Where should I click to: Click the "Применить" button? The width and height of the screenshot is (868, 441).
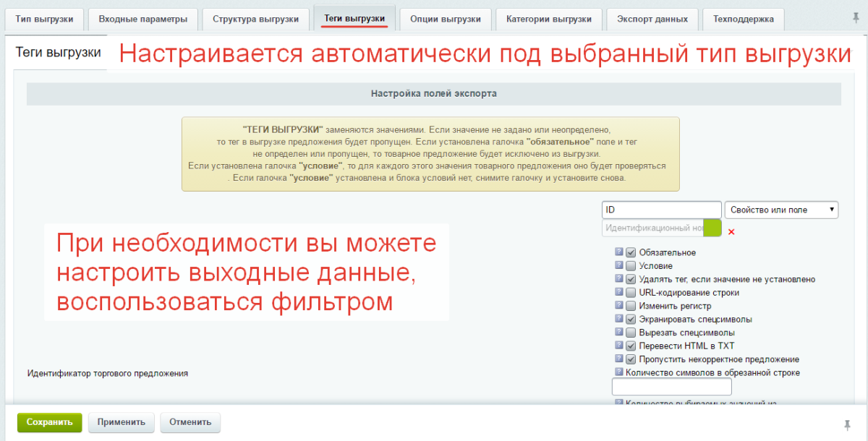tap(122, 422)
